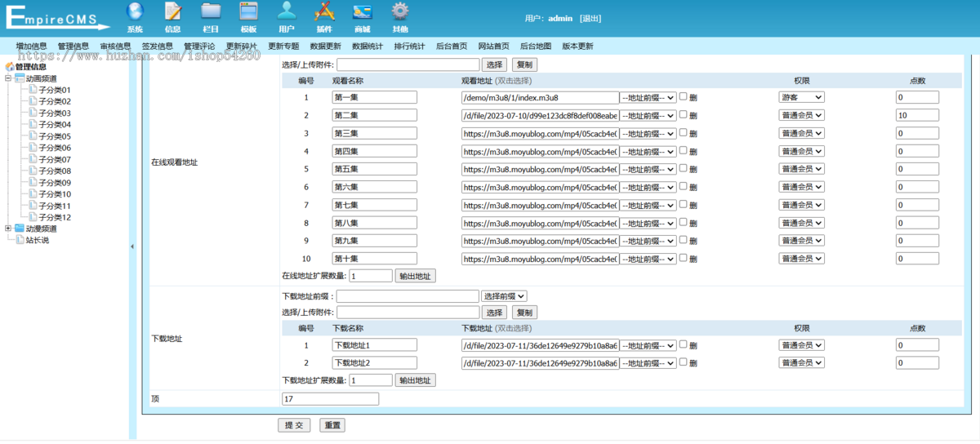This screenshot has height=444, width=980.
Task: Select 子分类12 in the tree
Action: [55, 218]
